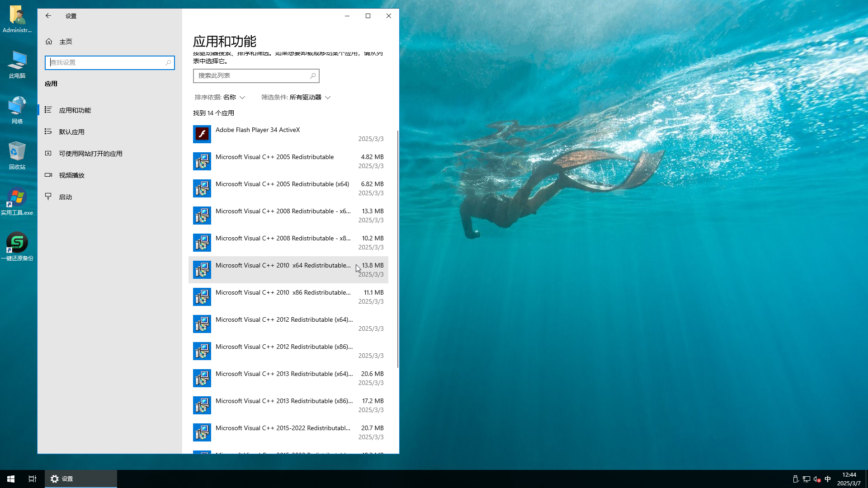Minimize the Settings window
The height and width of the screenshot is (488, 868).
click(347, 16)
